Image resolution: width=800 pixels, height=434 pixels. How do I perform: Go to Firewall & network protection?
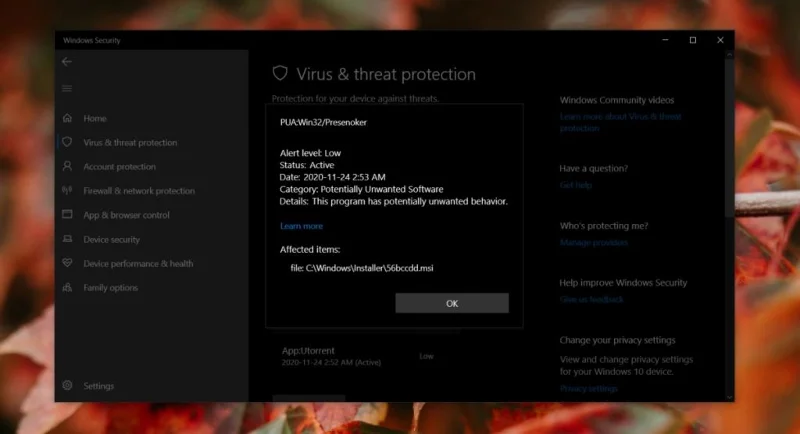(x=139, y=191)
